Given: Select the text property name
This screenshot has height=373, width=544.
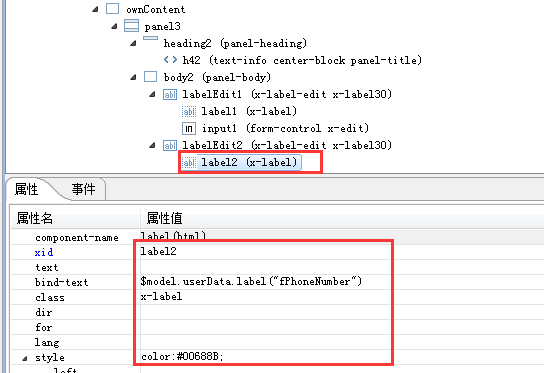Looking at the screenshot, I should point(47,268).
